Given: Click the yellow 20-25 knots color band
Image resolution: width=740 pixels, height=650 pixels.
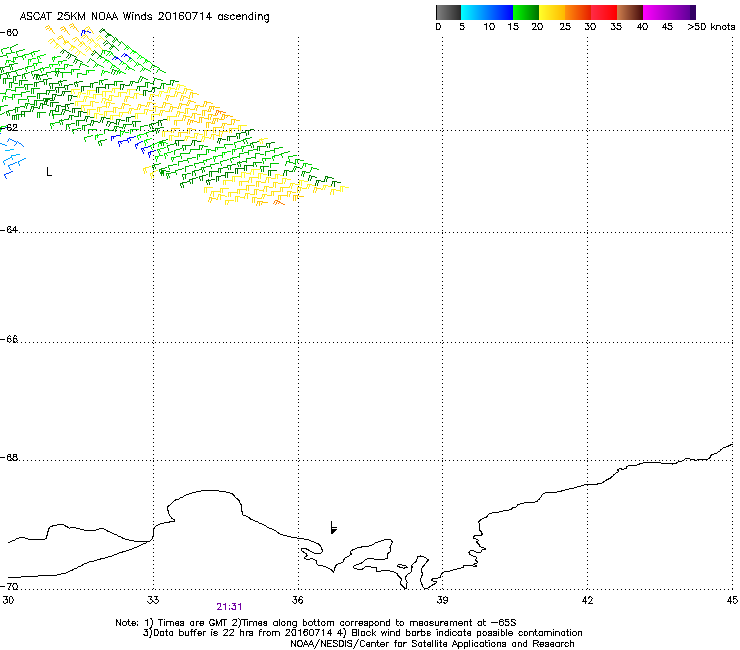Looking at the screenshot, I should pyautogui.click(x=552, y=12).
